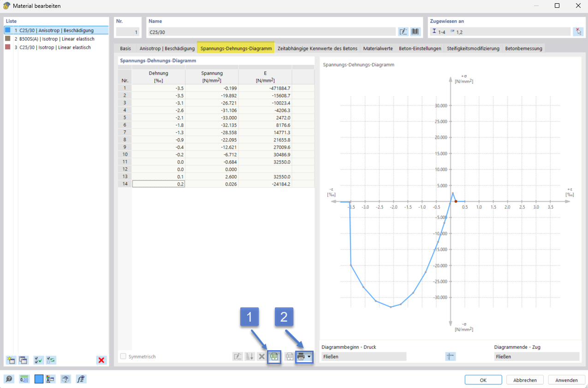The image size is (588, 388).
Task: Switch to the Materialwerte tab
Action: point(378,48)
